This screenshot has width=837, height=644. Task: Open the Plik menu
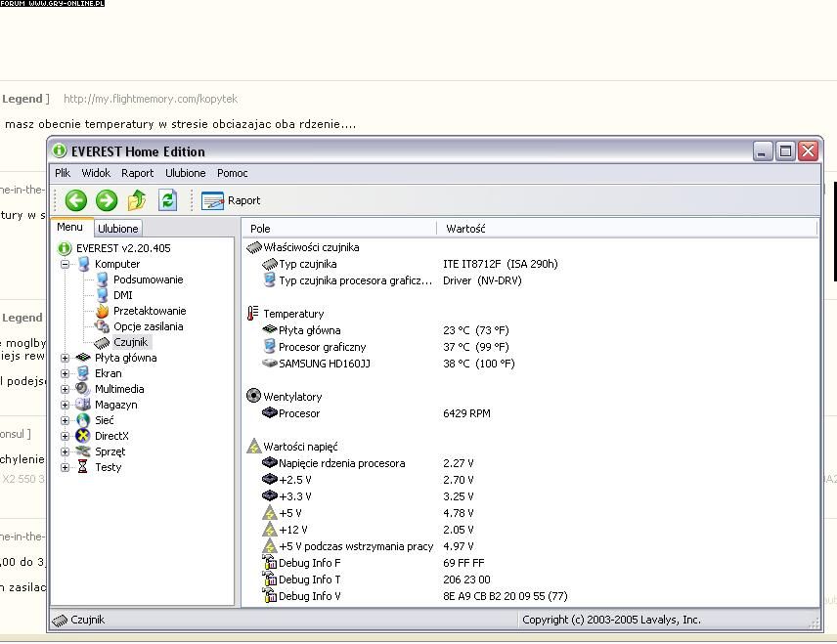[63, 173]
